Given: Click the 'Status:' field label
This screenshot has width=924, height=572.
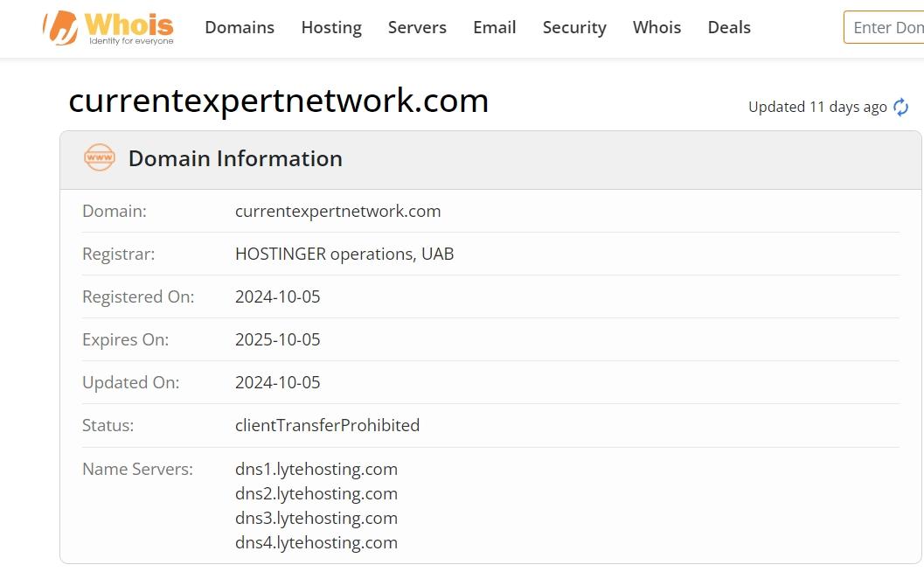Looking at the screenshot, I should click(x=108, y=425).
